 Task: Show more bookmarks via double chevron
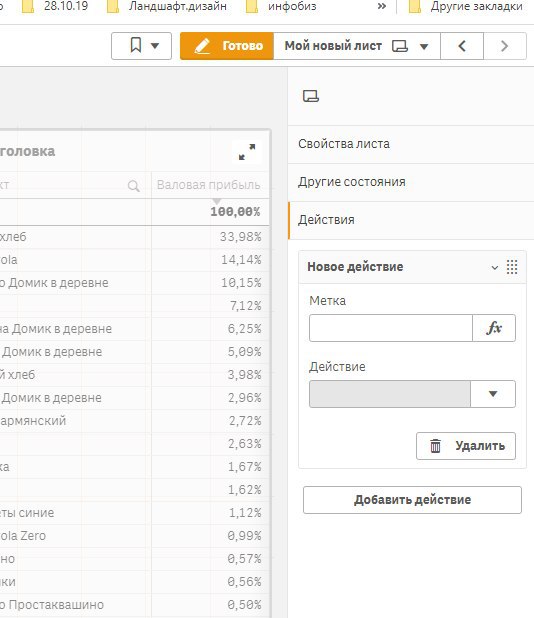tap(381, 6)
